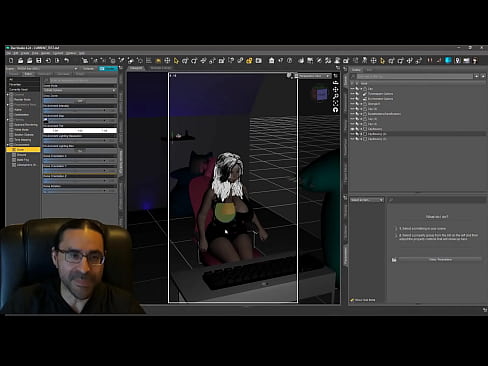Select the yellow arrow selection tool

[x=176, y=60]
